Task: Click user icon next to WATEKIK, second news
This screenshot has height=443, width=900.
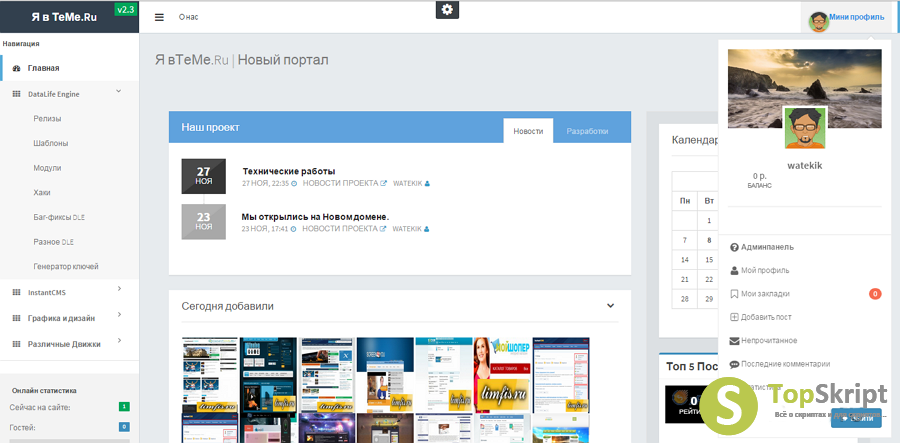Action: (426, 229)
